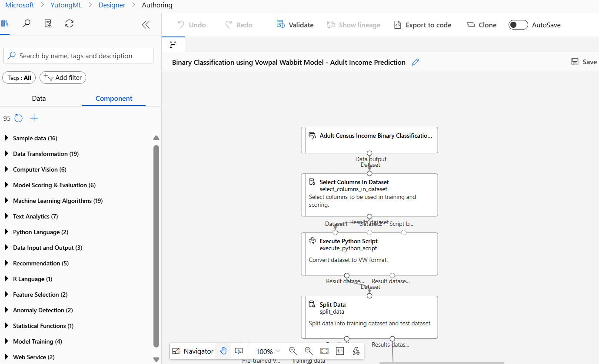Zoom in on the canvas

pyautogui.click(x=293, y=351)
